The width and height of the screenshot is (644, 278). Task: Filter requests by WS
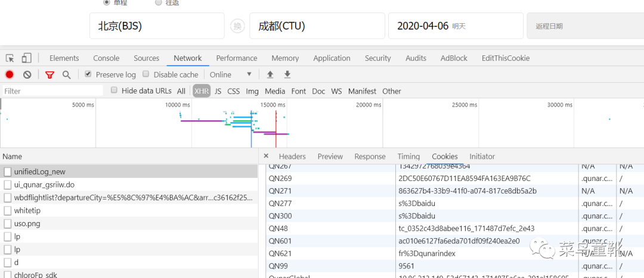337,91
